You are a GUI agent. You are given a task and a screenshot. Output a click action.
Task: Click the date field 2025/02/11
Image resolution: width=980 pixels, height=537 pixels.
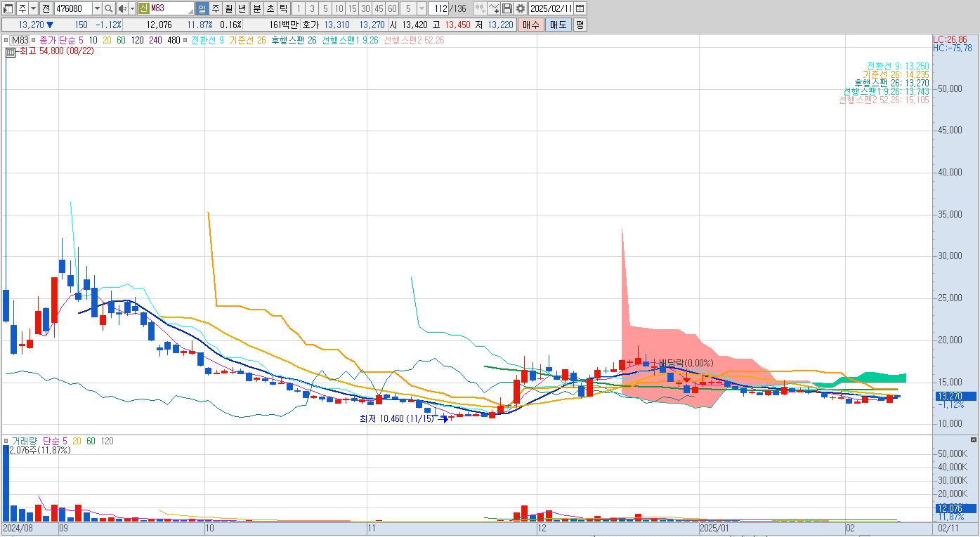[551, 8]
